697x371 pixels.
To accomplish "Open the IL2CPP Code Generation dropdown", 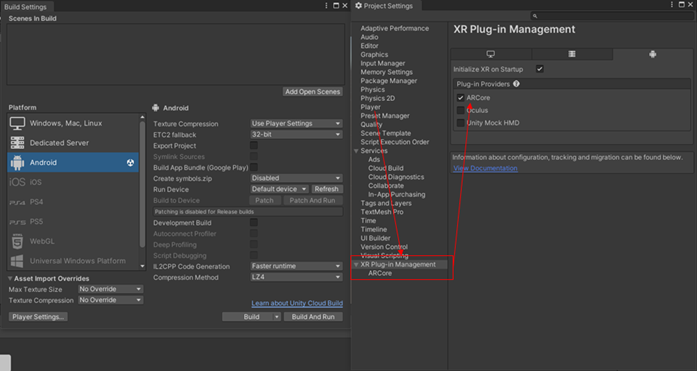I will click(x=296, y=266).
